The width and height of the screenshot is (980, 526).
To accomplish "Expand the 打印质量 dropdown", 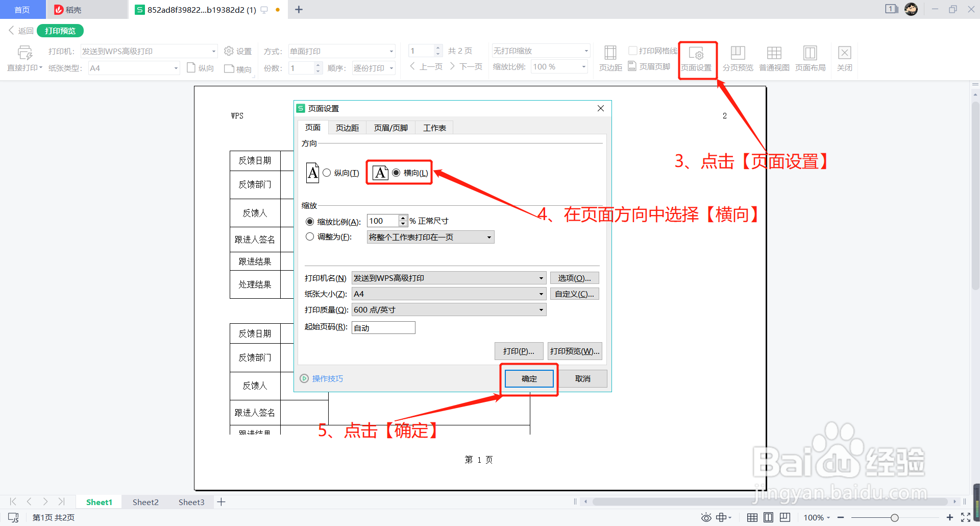I will (541, 309).
